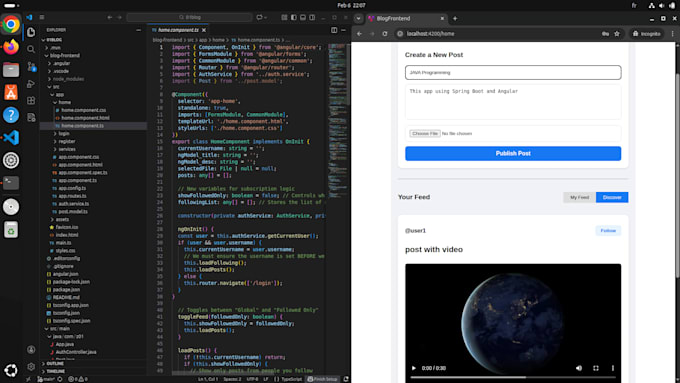Screen dimensions: 680x383
Task: Open auth.service.ts in Explorer
Action: click(x=74, y=204)
